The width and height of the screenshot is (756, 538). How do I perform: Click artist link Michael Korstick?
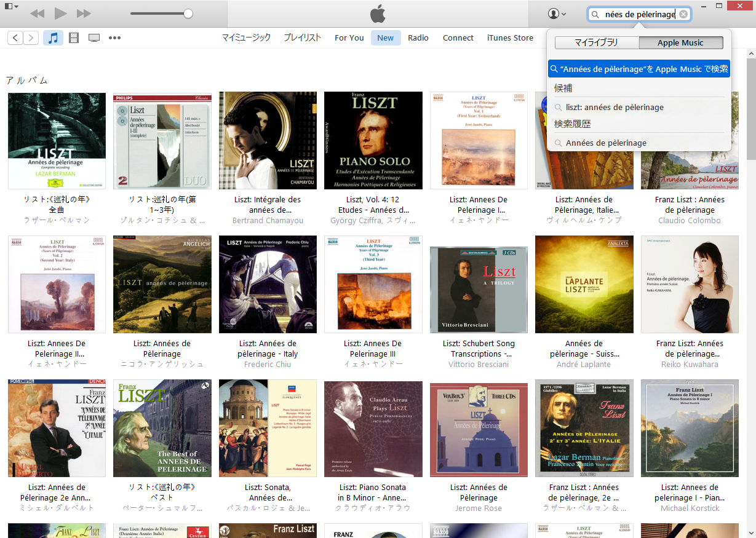(x=690, y=508)
